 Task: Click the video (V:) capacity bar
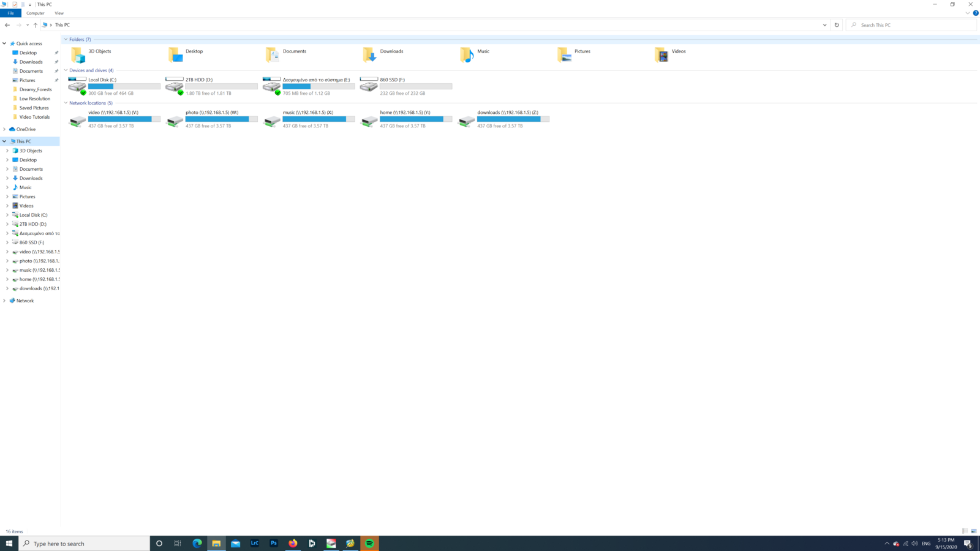(124, 119)
